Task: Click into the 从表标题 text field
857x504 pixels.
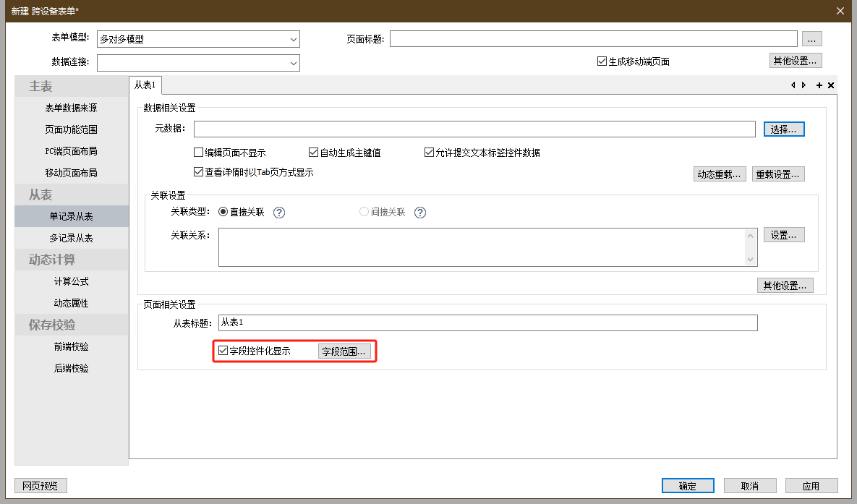Action: click(x=487, y=323)
